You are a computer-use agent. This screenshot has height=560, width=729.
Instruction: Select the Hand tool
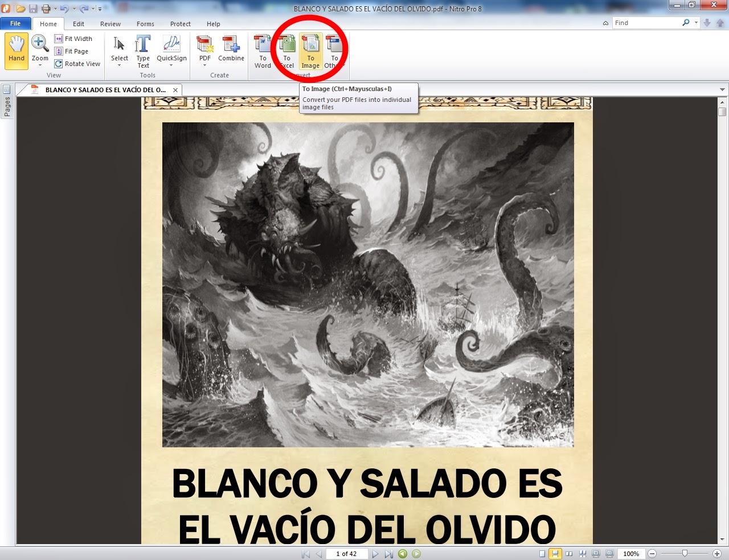point(17,51)
